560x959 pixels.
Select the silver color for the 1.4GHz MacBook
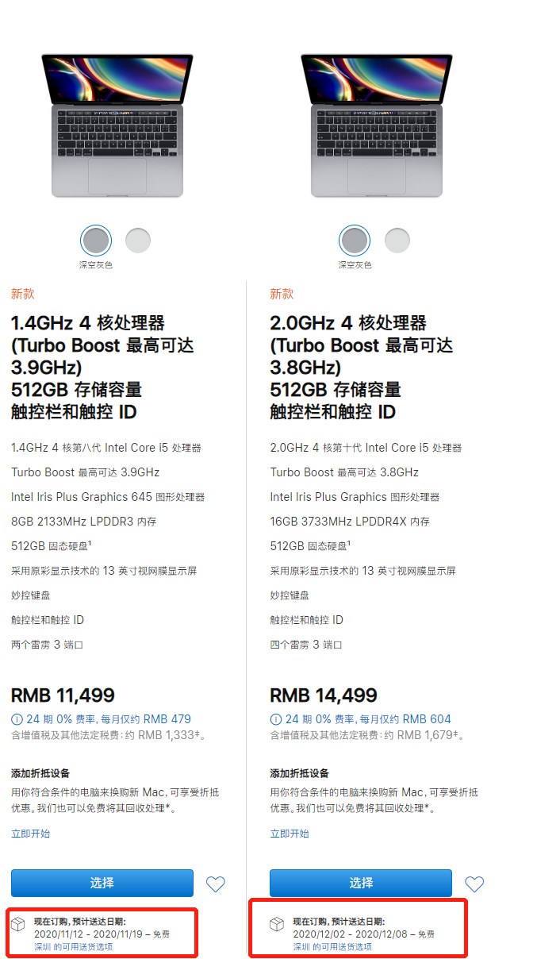click(x=138, y=240)
